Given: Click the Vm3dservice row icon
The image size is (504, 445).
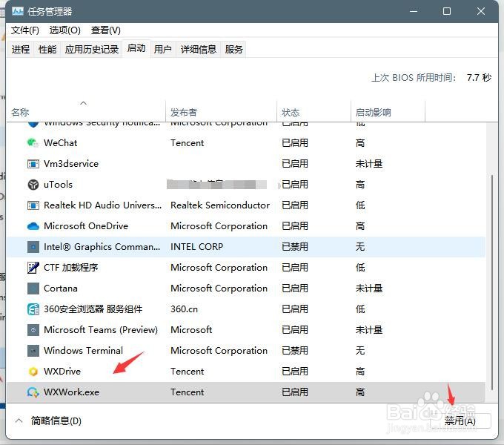Looking at the screenshot, I should coord(33,164).
